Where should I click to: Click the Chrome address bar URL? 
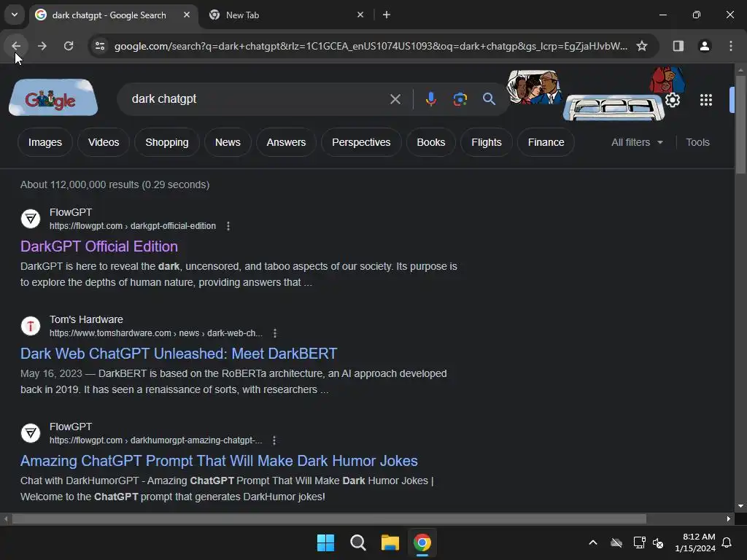(371, 46)
